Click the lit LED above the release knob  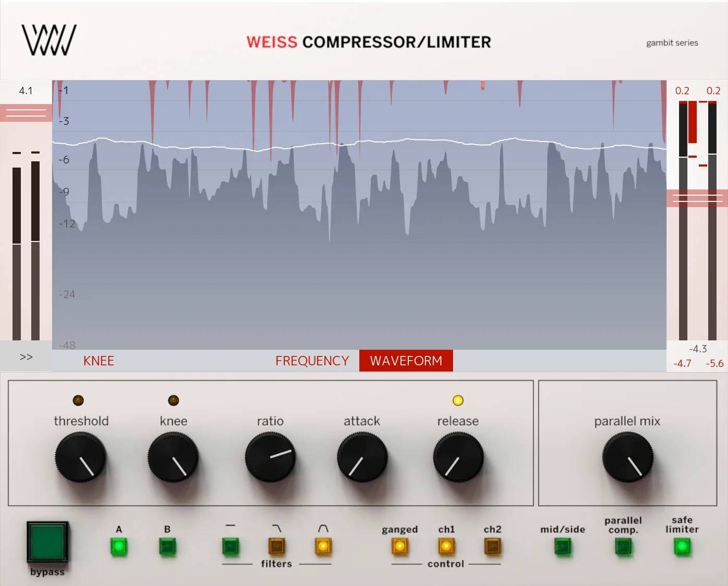pyautogui.click(x=458, y=400)
